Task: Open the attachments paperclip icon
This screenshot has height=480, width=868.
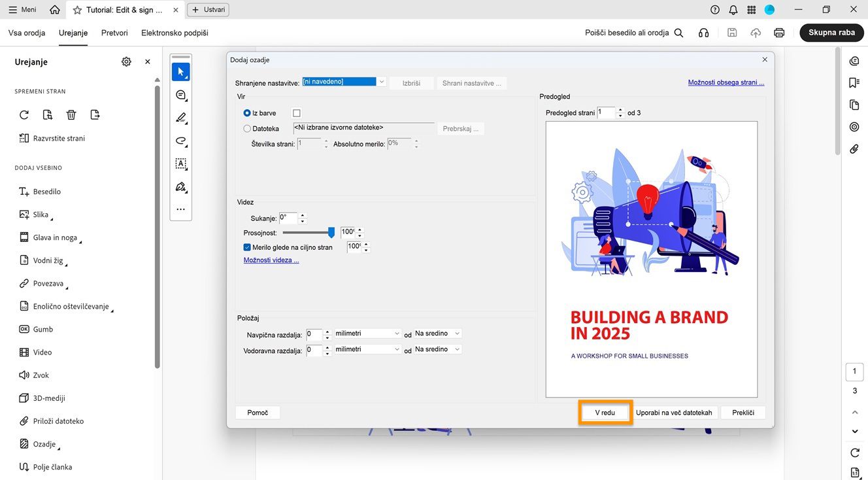Action: [x=854, y=149]
